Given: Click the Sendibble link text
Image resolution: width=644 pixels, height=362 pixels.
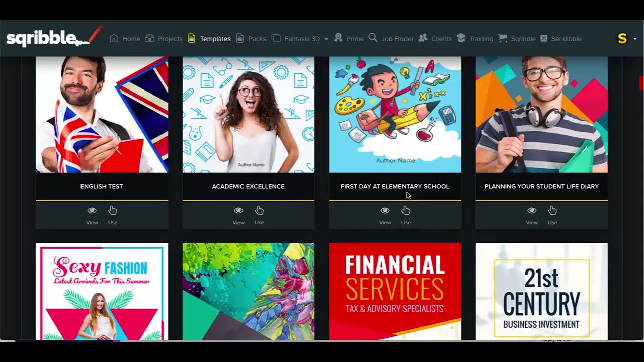Looking at the screenshot, I should tap(567, 39).
